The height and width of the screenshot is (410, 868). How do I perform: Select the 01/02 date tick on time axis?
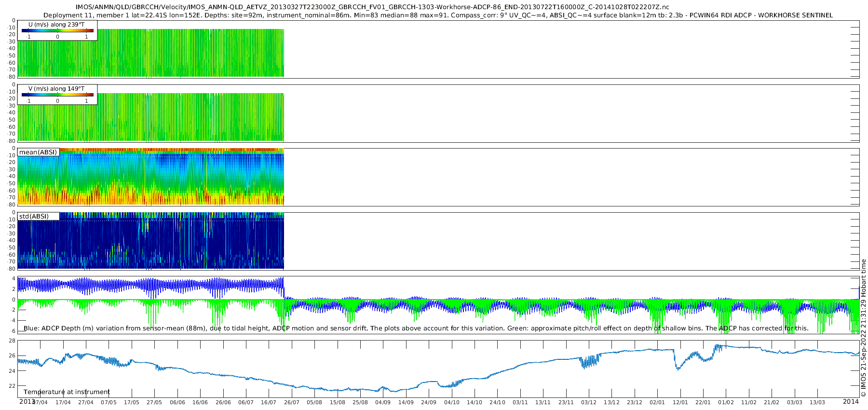(x=726, y=402)
